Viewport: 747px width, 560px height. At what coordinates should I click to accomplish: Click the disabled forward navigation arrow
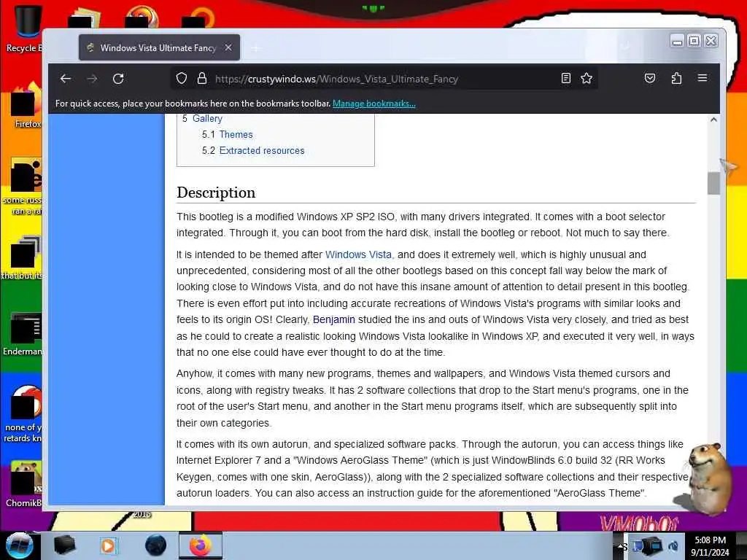coord(92,79)
